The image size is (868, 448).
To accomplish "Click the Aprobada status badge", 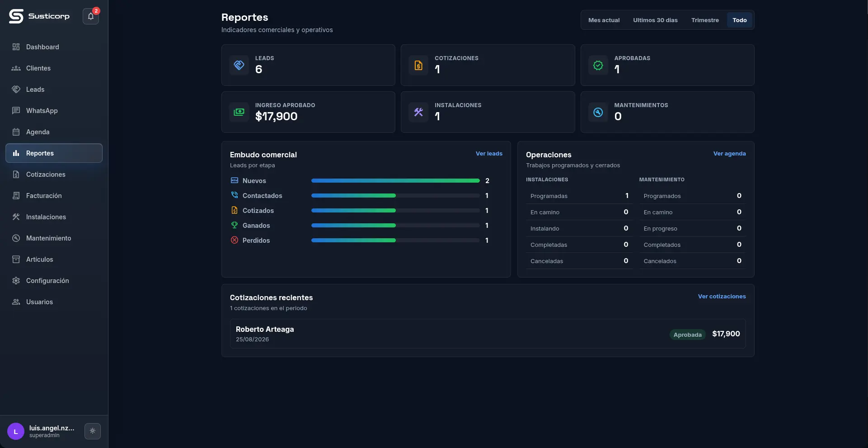I will pyautogui.click(x=687, y=335).
